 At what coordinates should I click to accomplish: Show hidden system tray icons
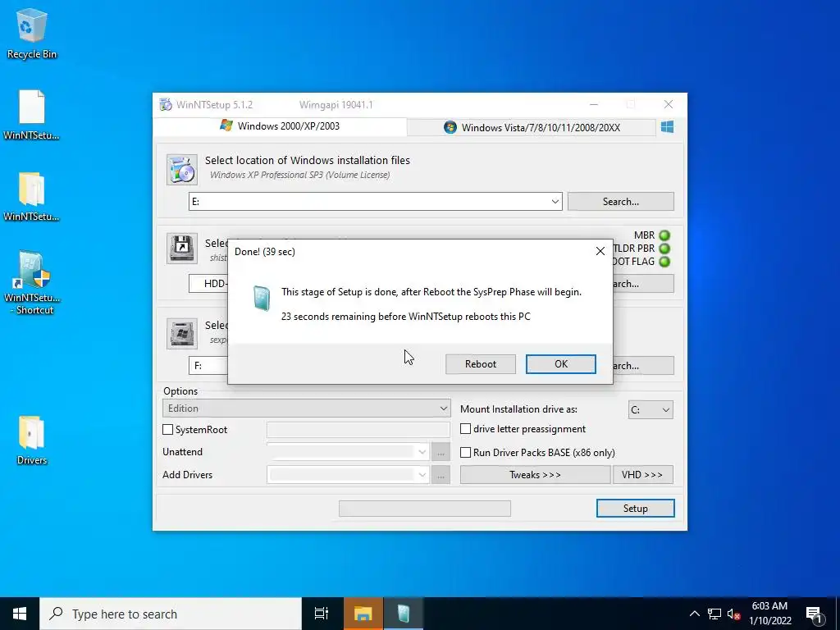(694, 614)
